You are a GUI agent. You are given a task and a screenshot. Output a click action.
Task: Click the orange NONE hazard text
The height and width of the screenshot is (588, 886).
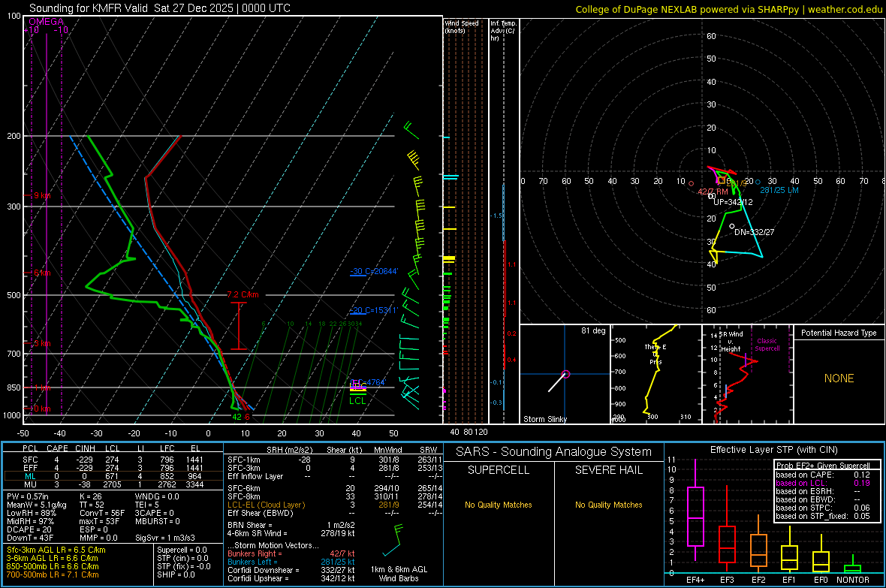pyautogui.click(x=839, y=378)
